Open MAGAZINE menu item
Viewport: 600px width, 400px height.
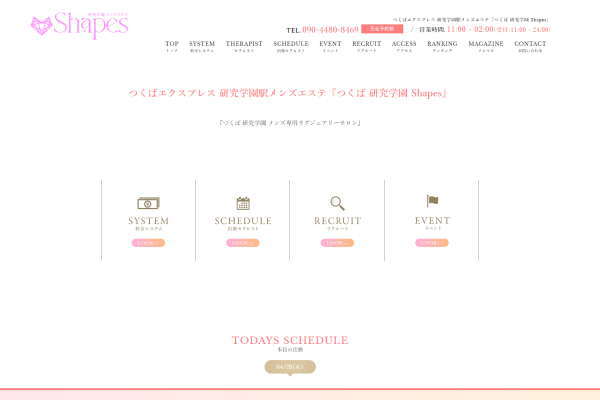486,46
